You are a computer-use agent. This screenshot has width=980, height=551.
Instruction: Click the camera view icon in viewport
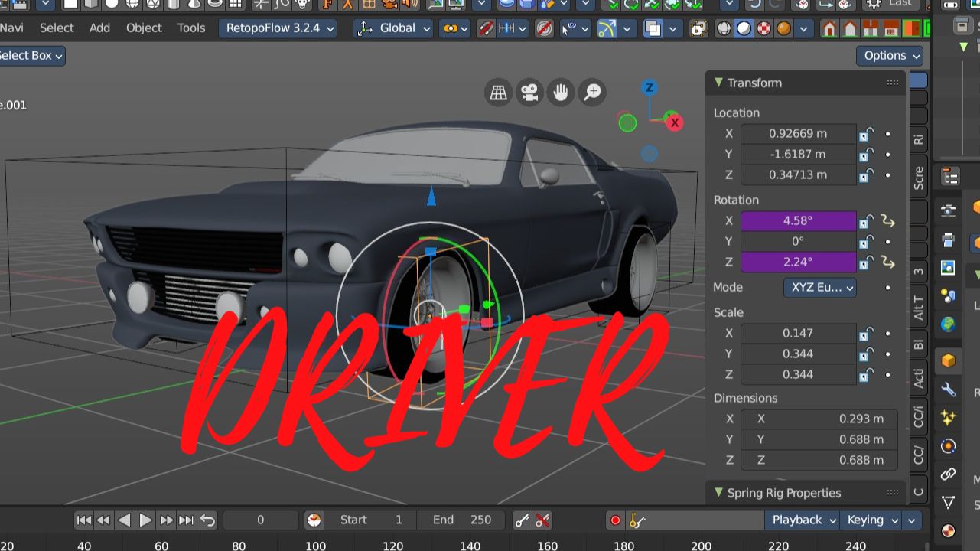click(x=529, y=93)
